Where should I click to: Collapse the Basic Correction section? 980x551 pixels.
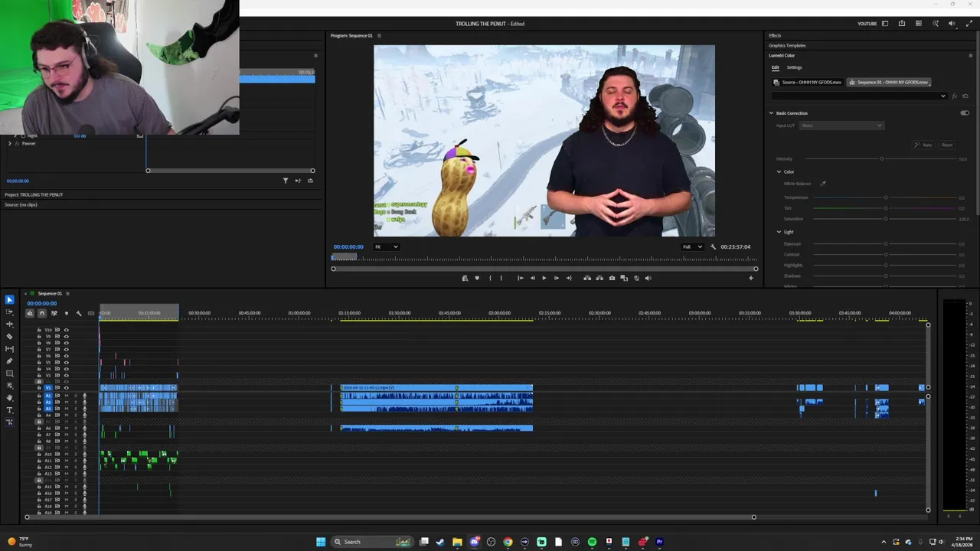point(771,113)
